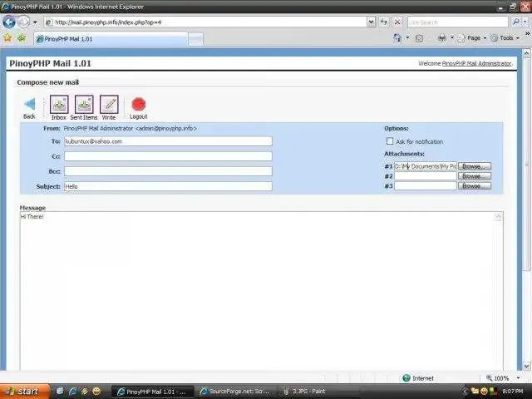Browse for attachment #3 file
The height and width of the screenshot is (399, 532).
pyautogui.click(x=475, y=186)
